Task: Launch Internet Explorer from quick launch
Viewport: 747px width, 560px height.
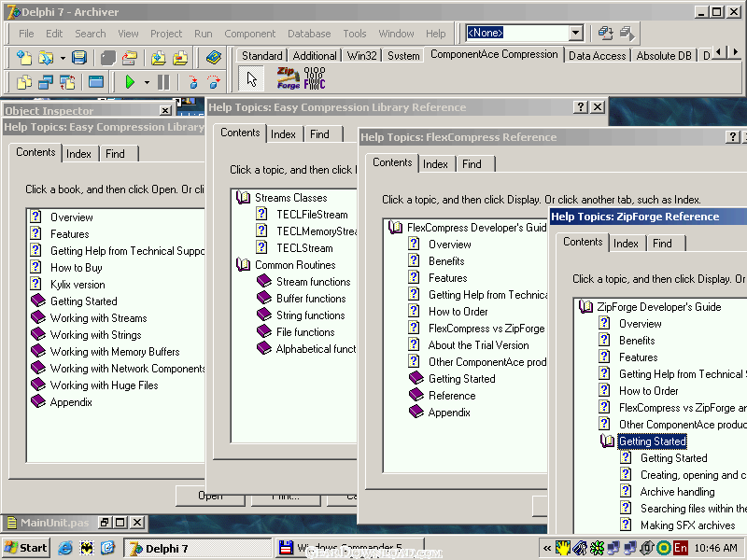Action: (x=64, y=548)
